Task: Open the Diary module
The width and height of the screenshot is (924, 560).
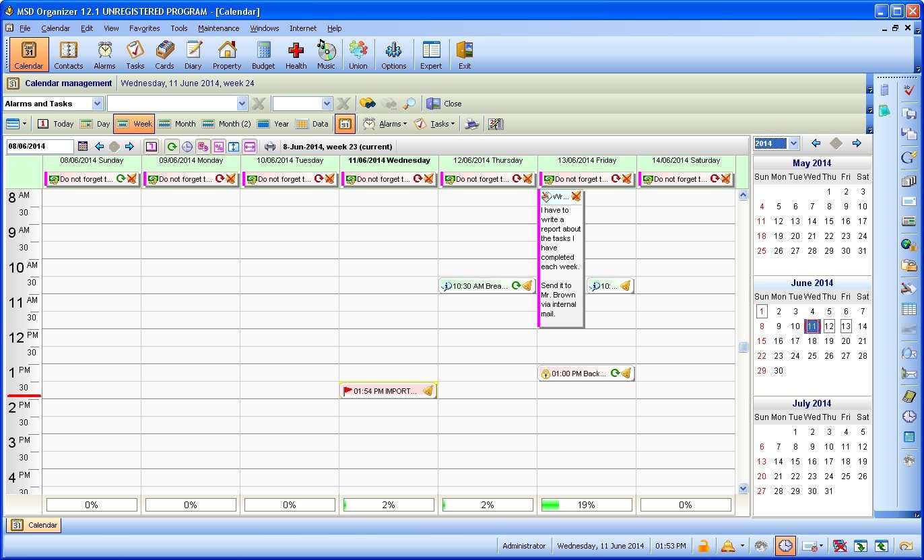Action: point(193,55)
